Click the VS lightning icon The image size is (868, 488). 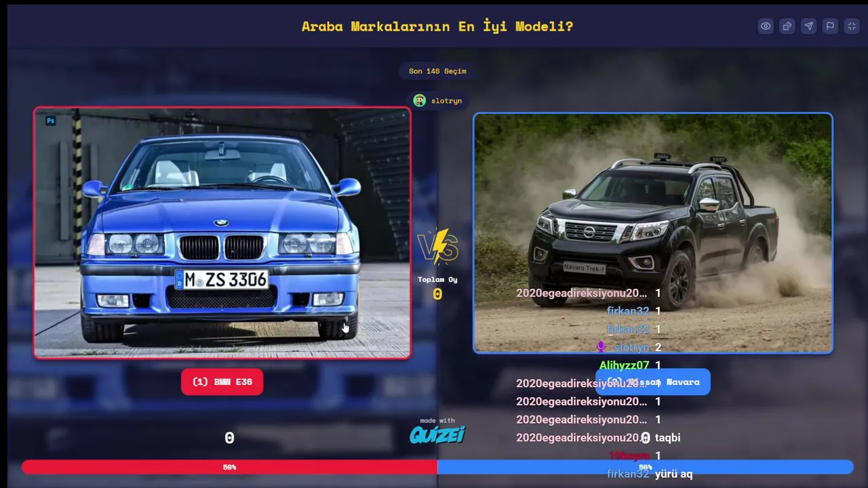(438, 247)
